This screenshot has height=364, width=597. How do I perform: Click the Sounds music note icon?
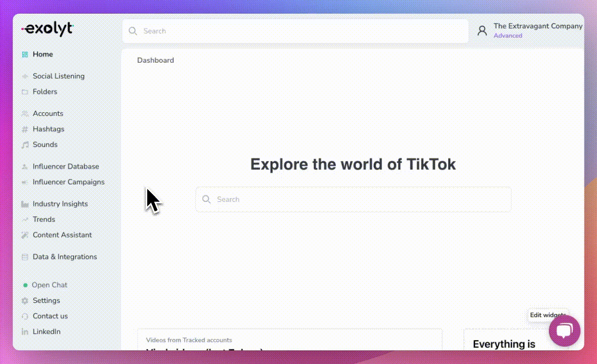pyautogui.click(x=25, y=145)
